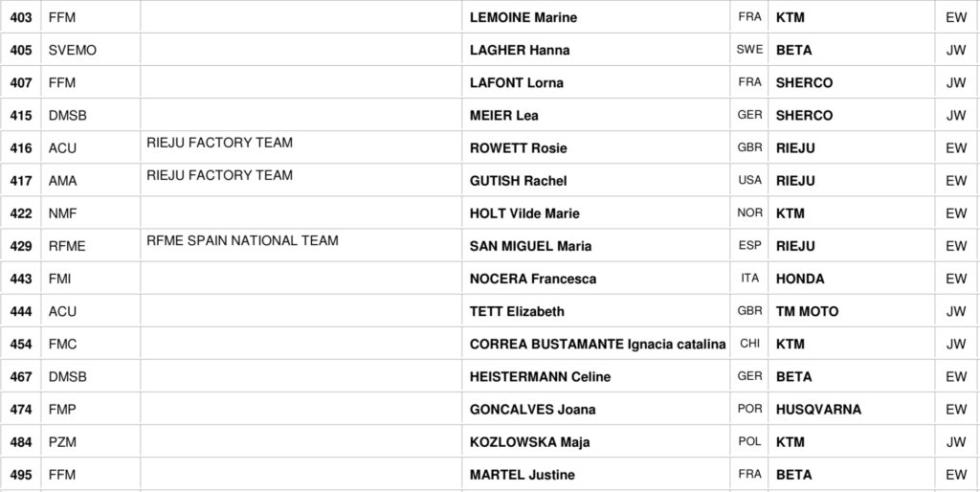Select rider number 429
Screen dimensions: 980x492
pyautogui.click(x=21, y=246)
